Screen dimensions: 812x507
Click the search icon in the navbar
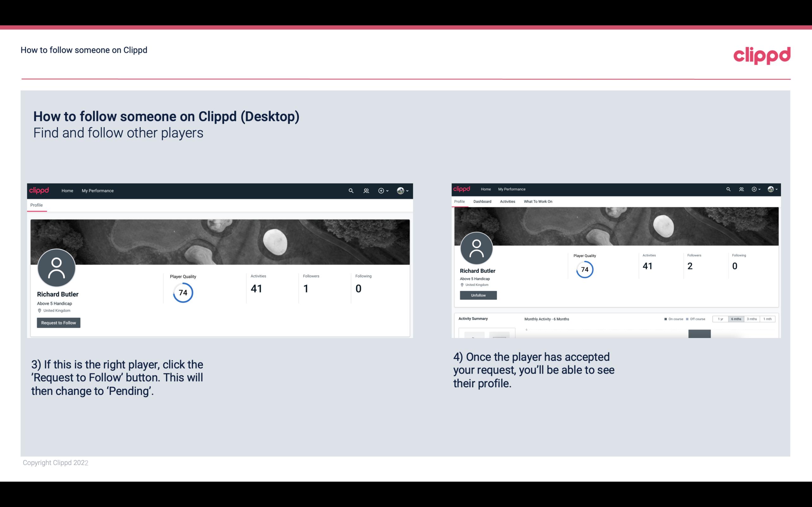click(351, 190)
